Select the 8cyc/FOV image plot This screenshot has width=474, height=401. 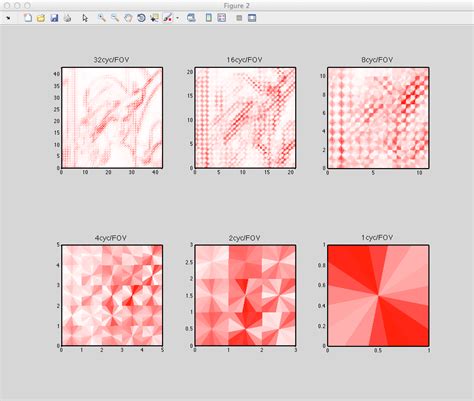coord(378,118)
